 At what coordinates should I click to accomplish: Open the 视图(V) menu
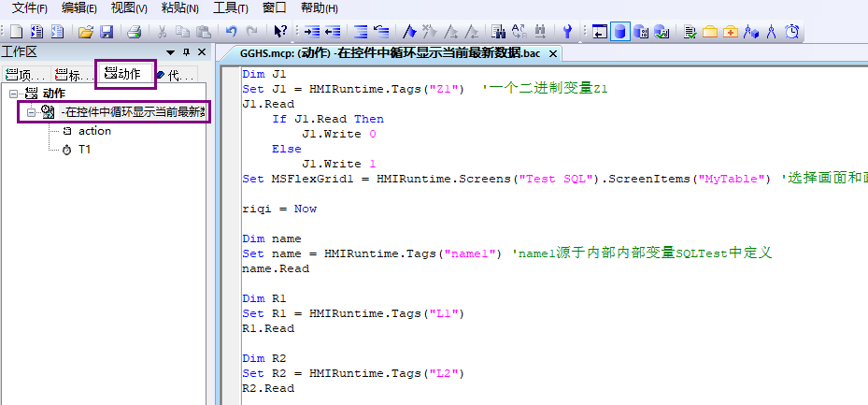129,8
